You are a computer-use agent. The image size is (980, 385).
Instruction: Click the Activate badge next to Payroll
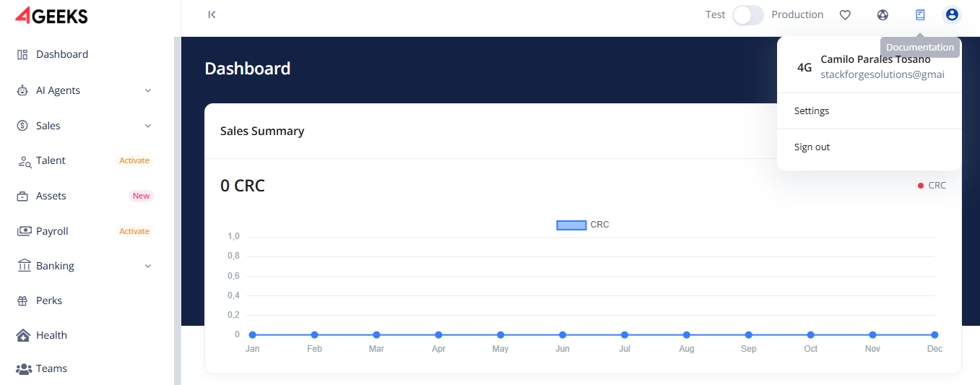(x=134, y=231)
